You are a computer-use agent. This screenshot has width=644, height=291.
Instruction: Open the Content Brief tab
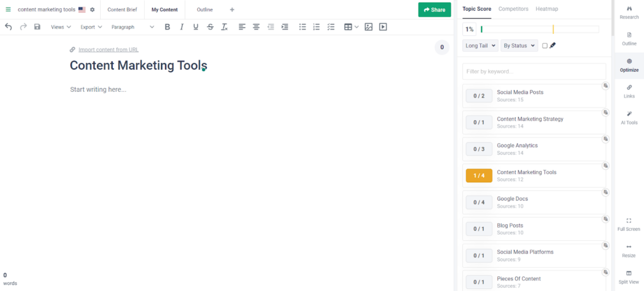[122, 9]
